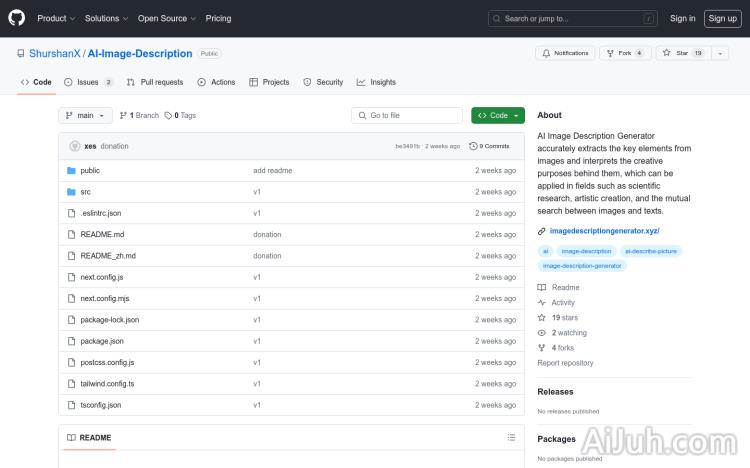Open the public folder
This screenshot has width=750, height=468.
point(90,170)
